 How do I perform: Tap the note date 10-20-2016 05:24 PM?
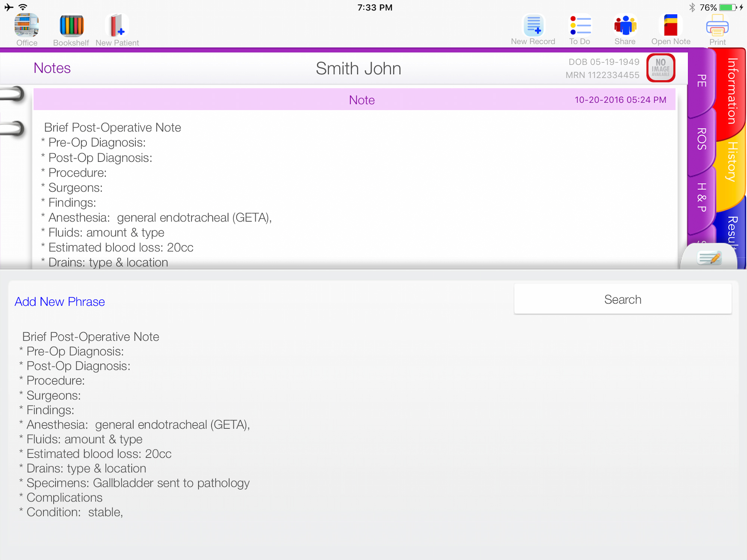[620, 100]
